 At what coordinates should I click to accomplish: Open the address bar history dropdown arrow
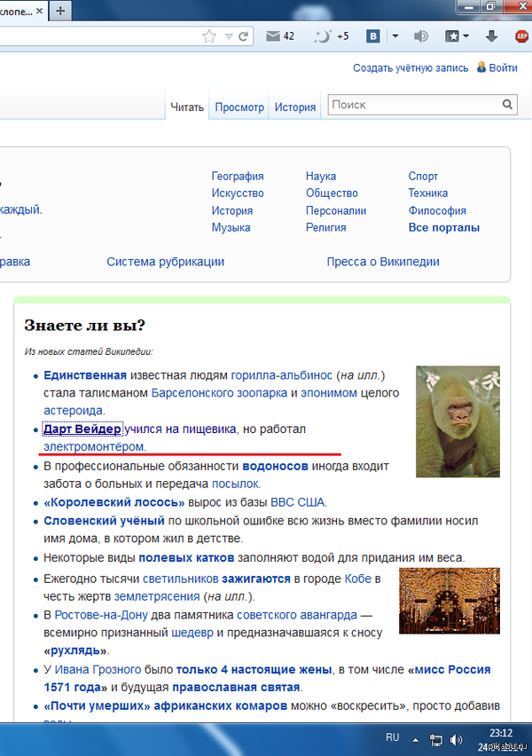click(229, 36)
